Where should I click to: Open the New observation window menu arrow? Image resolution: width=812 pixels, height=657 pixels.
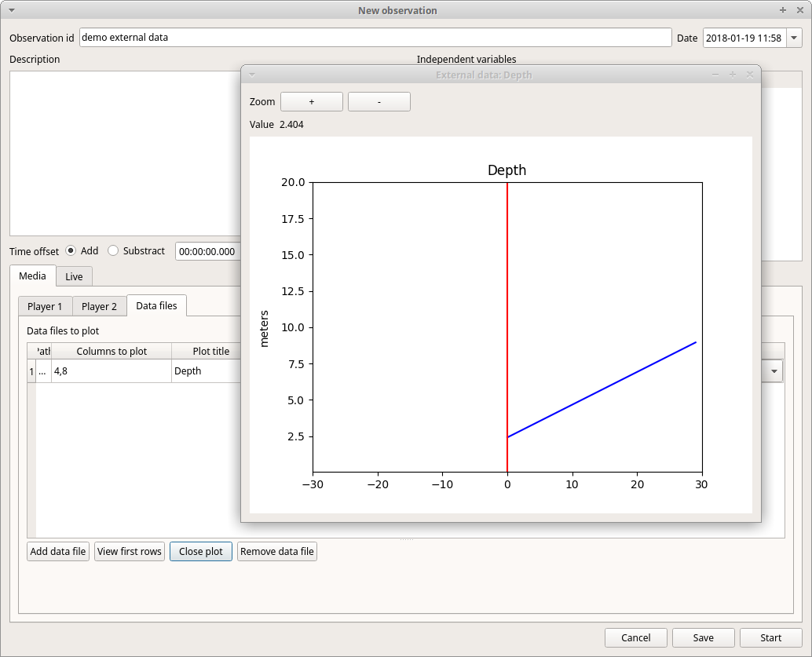pos(12,10)
